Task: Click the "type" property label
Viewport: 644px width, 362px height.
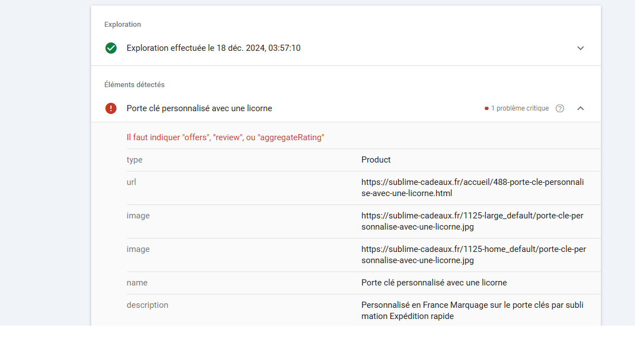Action: click(134, 160)
